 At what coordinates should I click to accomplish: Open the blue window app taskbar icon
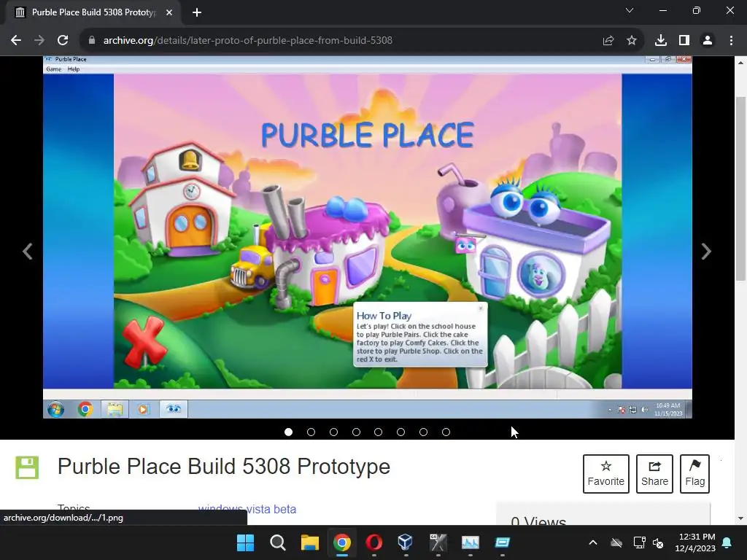[x=502, y=542]
